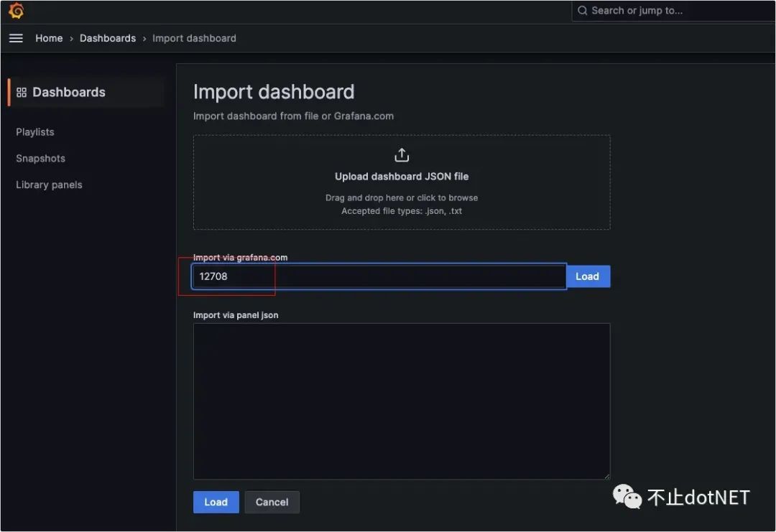Click the panel json textarea resize handle

[x=606, y=476]
